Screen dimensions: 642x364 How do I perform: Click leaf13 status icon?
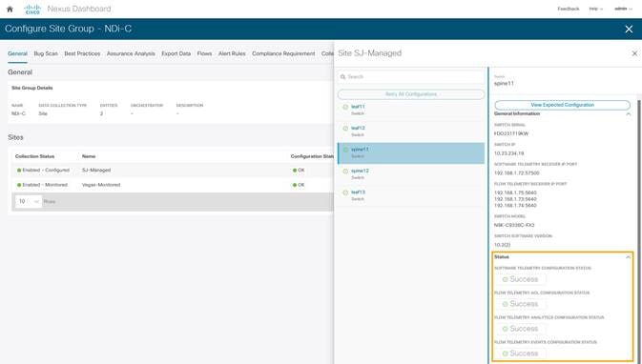[x=345, y=192]
